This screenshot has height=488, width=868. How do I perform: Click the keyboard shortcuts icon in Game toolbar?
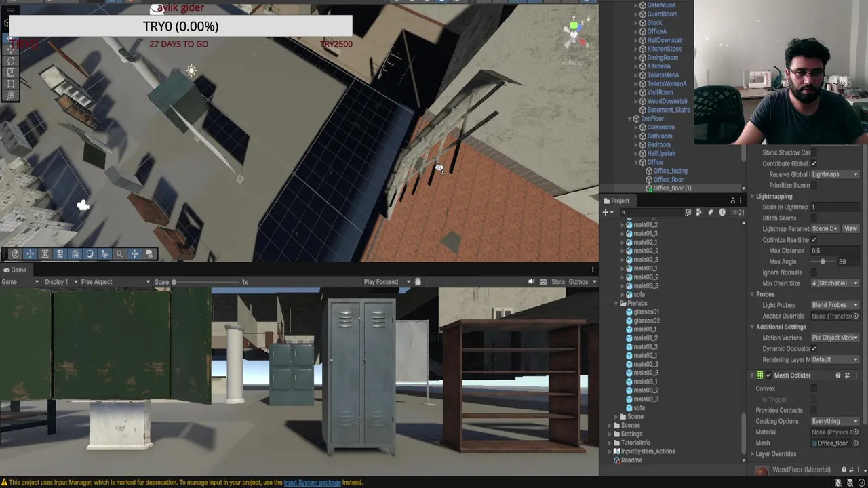point(543,282)
